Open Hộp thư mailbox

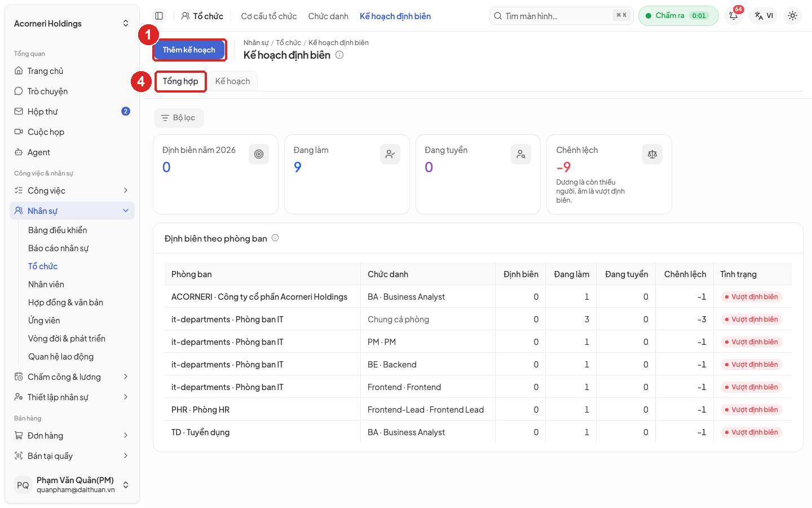[x=72, y=112]
